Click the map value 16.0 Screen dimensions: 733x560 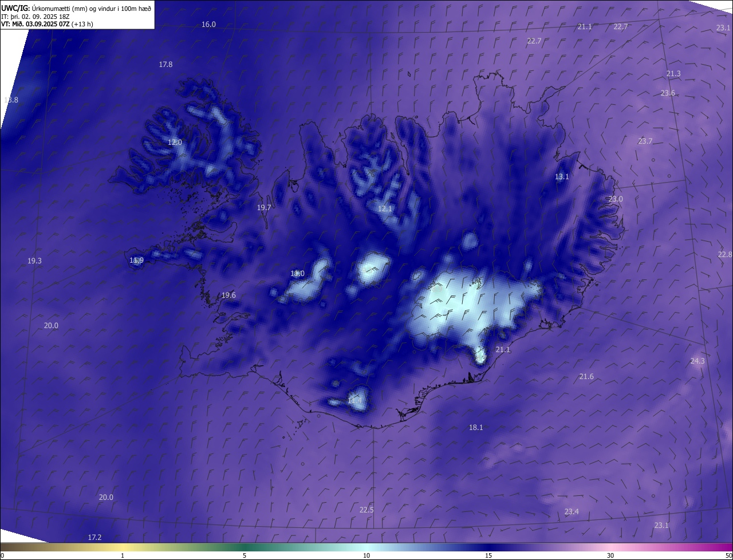[x=209, y=24]
